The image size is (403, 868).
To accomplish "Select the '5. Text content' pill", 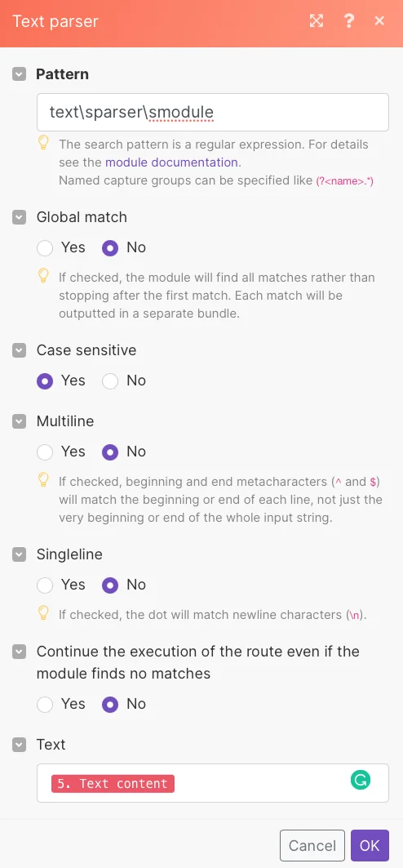I will (113, 783).
